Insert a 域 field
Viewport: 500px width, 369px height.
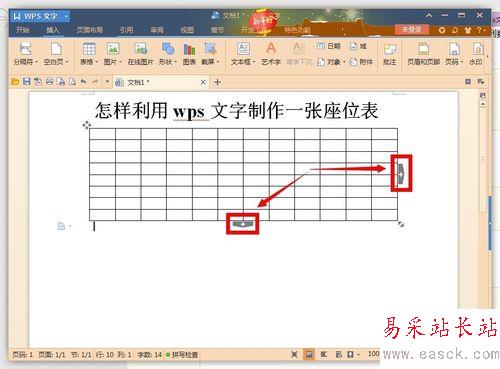coord(358,46)
